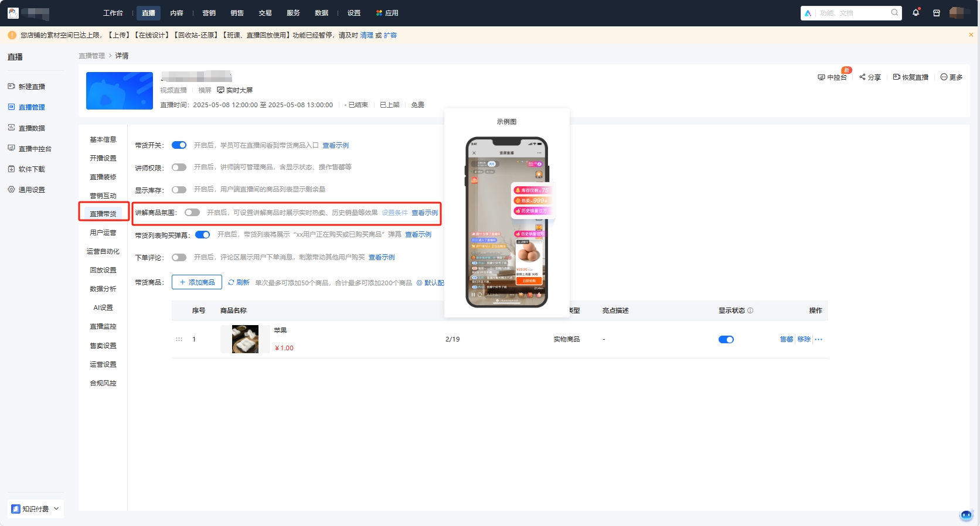Screen dimensions: 980x526
Task: Click 恢复直播 restore live icon
Action: pyautogui.click(x=896, y=77)
